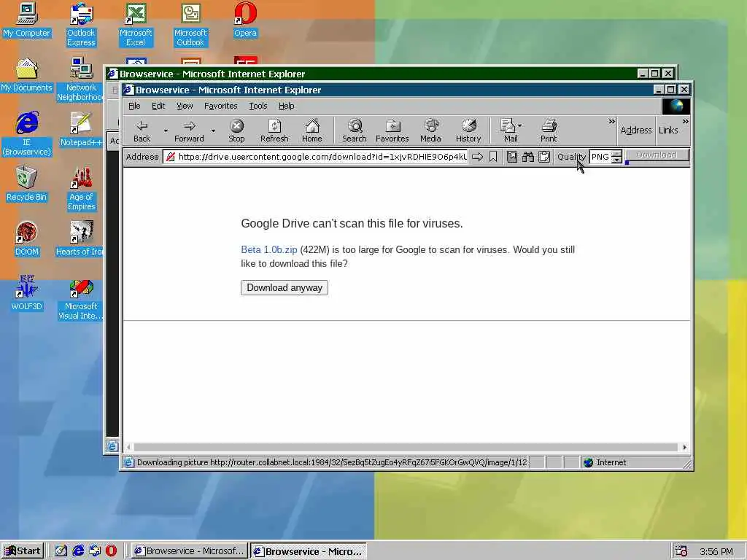This screenshot has height=560, width=747.
Task: Click the Links toolbar label
Action: [668, 130]
